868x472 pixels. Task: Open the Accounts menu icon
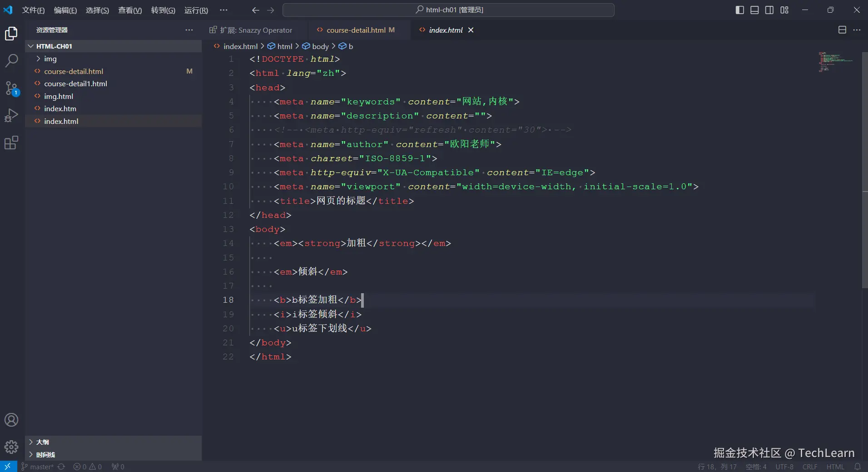click(11, 420)
